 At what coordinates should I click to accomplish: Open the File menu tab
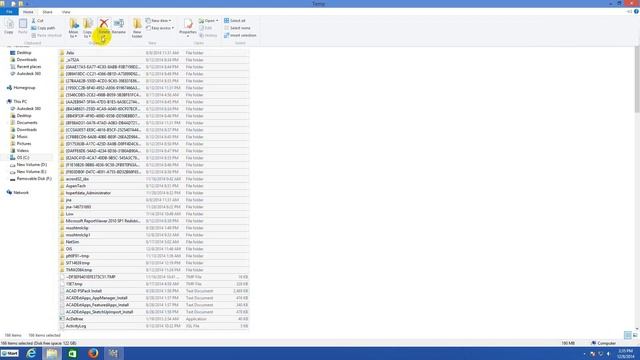[x=9, y=12]
